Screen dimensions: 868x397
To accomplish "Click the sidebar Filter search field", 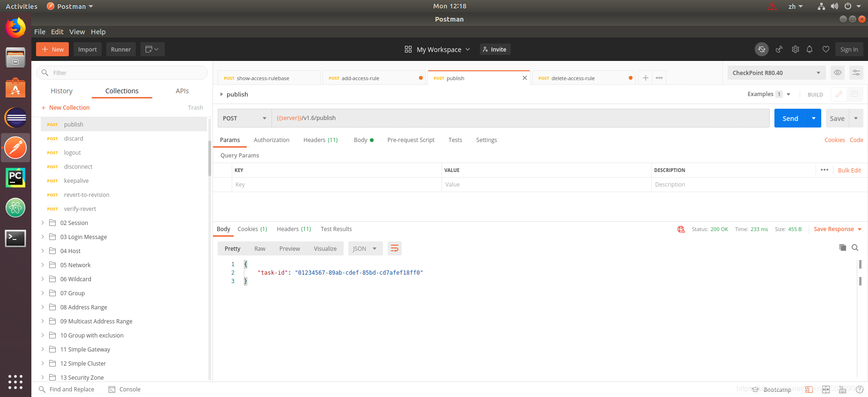I will pyautogui.click(x=122, y=73).
